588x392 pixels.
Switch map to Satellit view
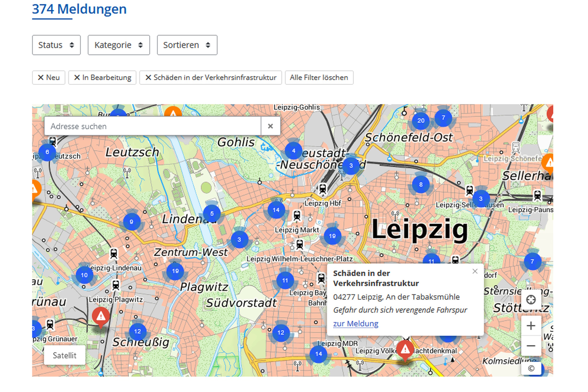[x=65, y=355]
